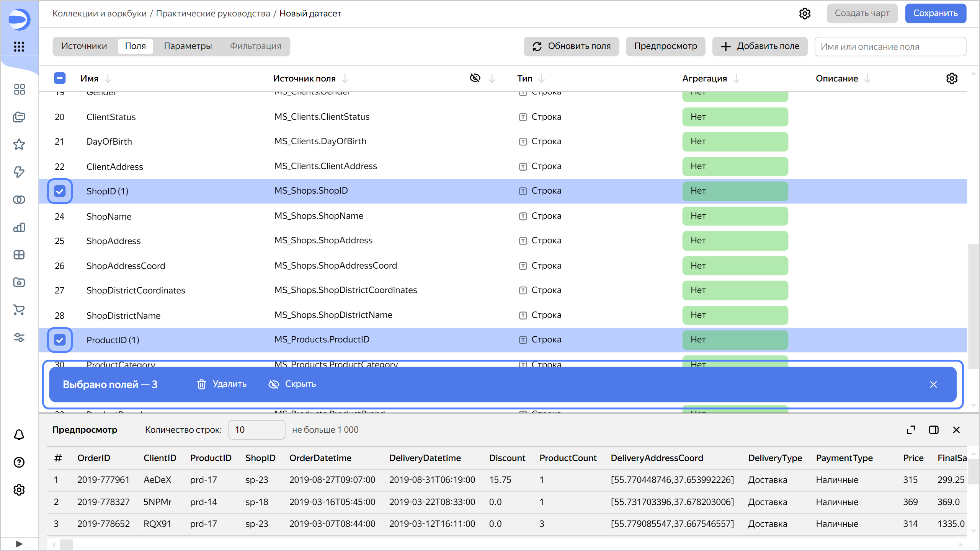
Task: Click the Сохранить button
Action: pyautogui.click(x=935, y=13)
